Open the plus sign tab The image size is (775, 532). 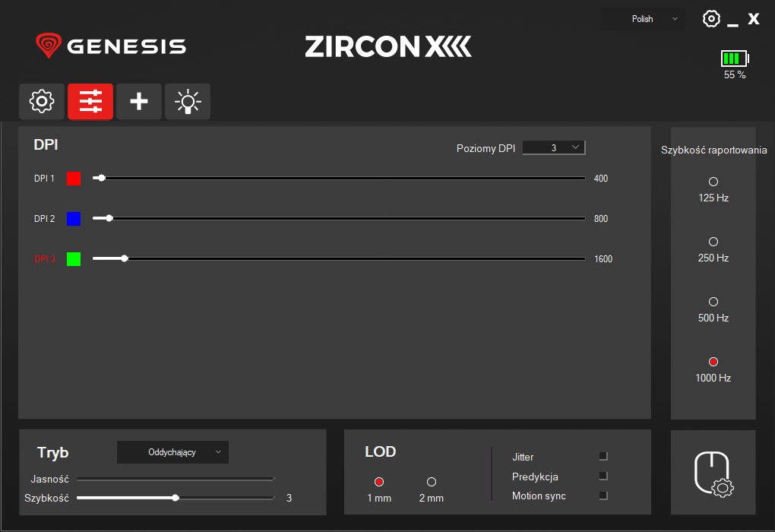click(139, 101)
